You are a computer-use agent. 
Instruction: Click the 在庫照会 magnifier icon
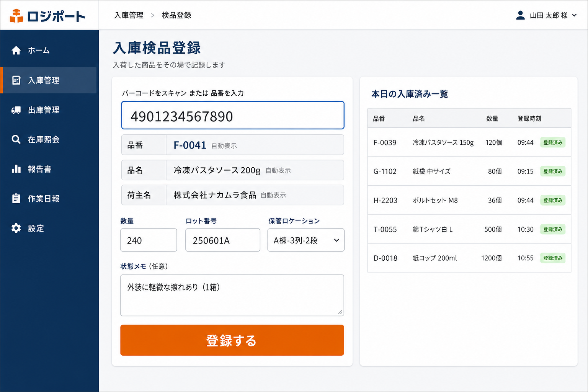point(16,139)
